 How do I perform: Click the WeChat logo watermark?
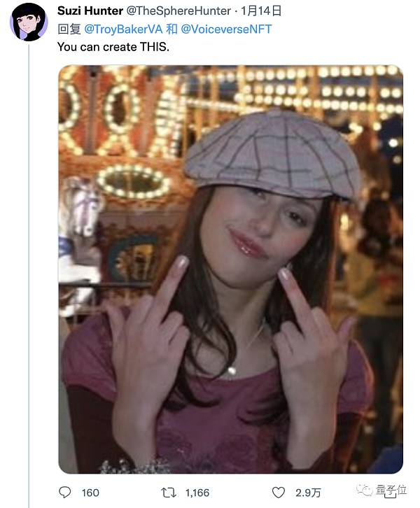tap(365, 490)
